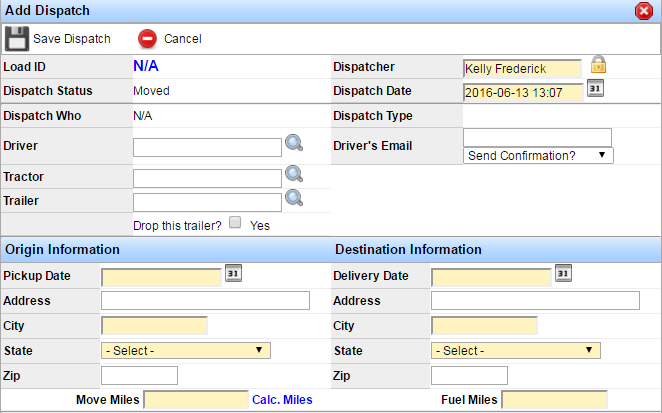The image size is (662, 413).
Task: Focus the destination Zip field
Action: (x=469, y=375)
